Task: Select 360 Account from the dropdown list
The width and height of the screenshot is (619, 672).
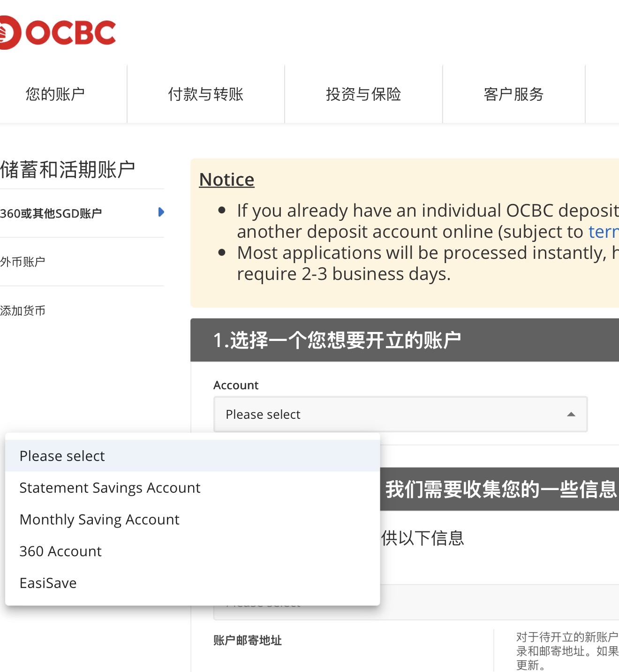Action: pyautogui.click(x=192, y=551)
